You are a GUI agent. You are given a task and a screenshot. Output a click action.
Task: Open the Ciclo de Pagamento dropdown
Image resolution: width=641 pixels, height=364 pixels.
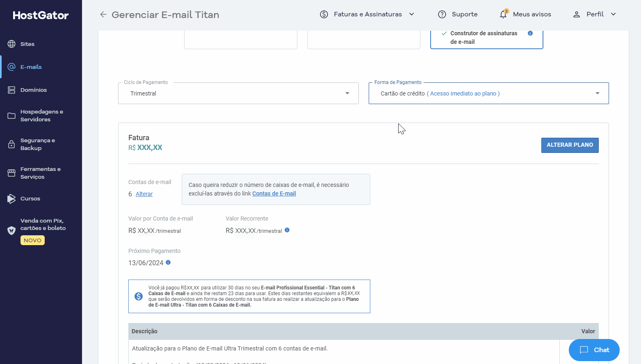pos(238,93)
